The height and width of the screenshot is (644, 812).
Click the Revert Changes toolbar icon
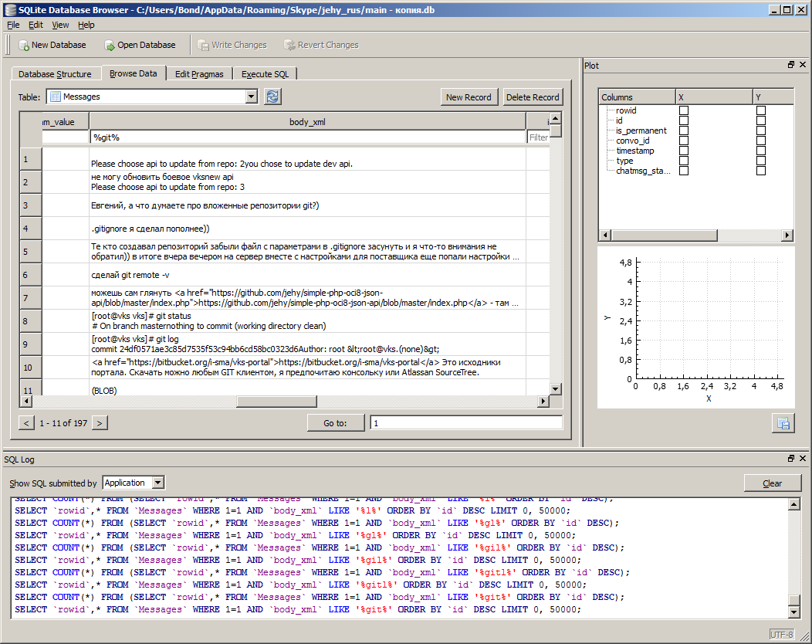[289, 46]
